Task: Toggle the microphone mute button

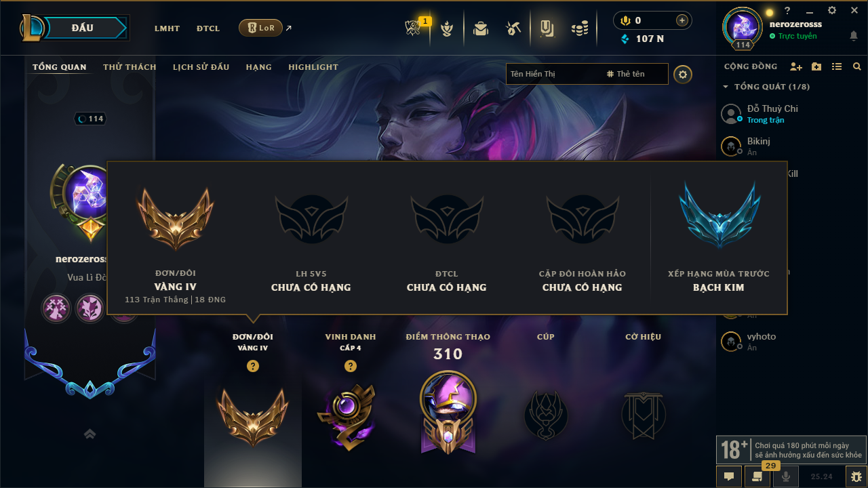Action: click(x=786, y=476)
